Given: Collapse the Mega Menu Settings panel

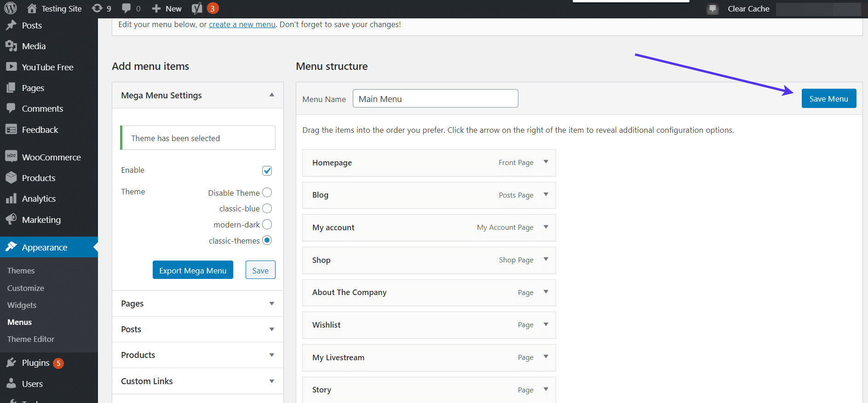Looking at the screenshot, I should 271,95.
